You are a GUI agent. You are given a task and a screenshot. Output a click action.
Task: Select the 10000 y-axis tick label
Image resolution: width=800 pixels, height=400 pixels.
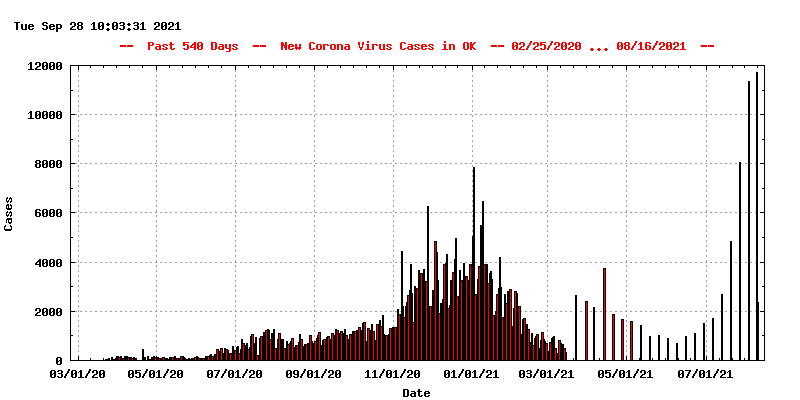point(45,115)
